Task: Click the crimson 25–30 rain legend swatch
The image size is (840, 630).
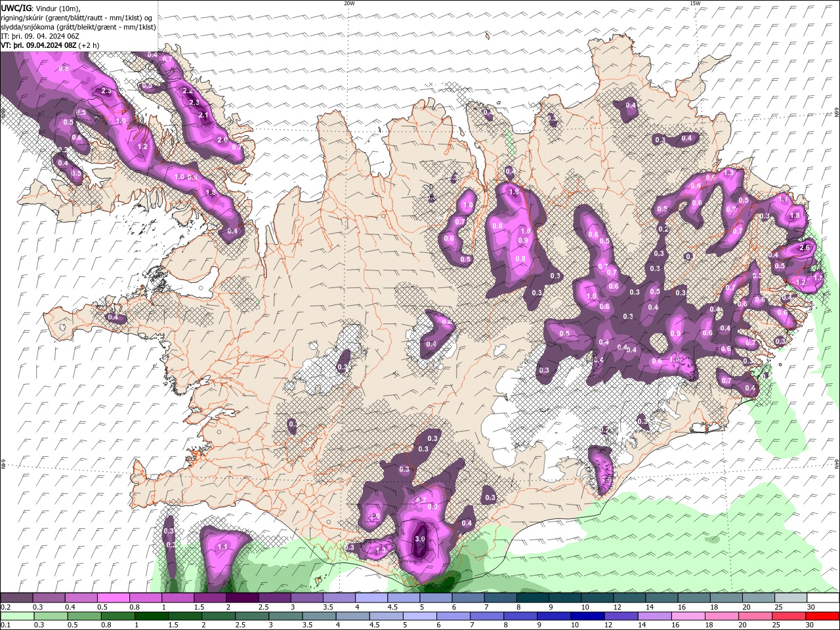Action: pyautogui.click(x=789, y=616)
